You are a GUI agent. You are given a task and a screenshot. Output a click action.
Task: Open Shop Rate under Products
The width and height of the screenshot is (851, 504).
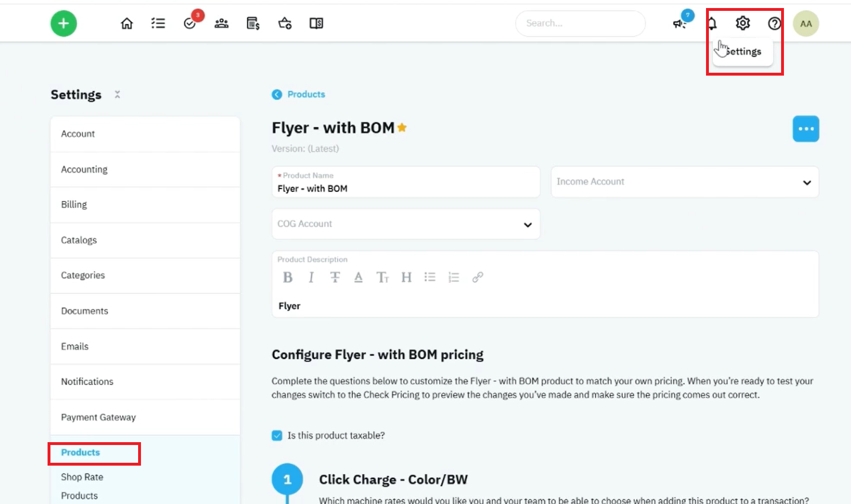pyautogui.click(x=82, y=477)
